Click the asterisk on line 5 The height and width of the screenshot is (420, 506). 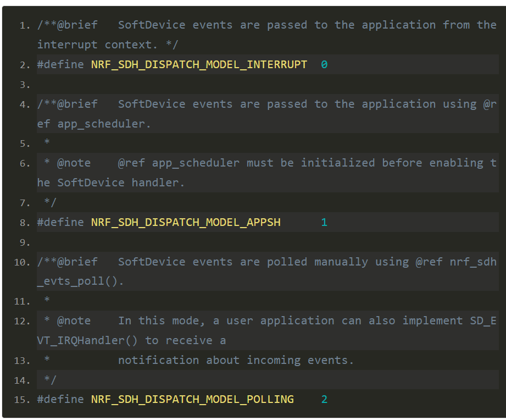click(x=47, y=142)
